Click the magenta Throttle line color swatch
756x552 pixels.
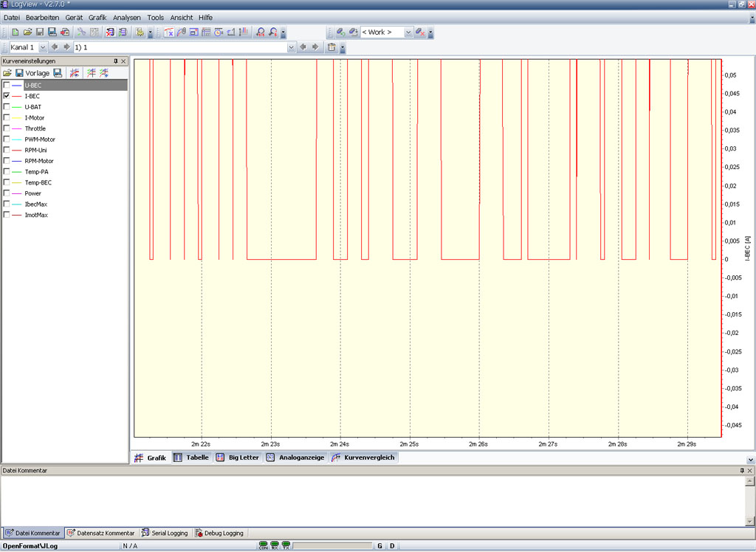point(17,128)
